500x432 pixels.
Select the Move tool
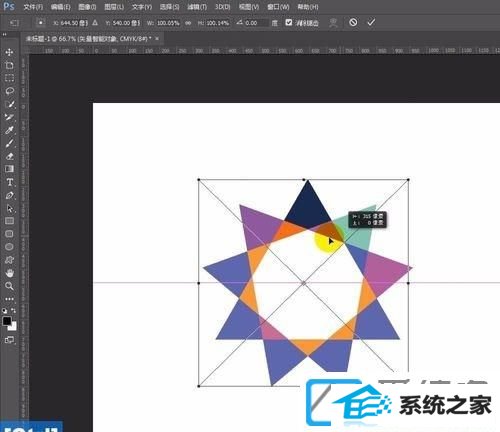(x=9, y=52)
